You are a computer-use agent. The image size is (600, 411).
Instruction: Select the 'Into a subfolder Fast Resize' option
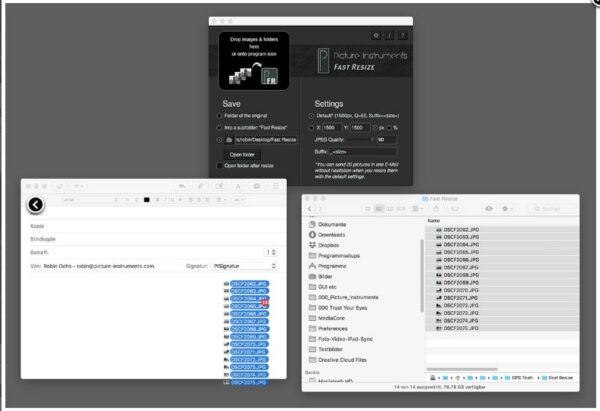(219, 127)
